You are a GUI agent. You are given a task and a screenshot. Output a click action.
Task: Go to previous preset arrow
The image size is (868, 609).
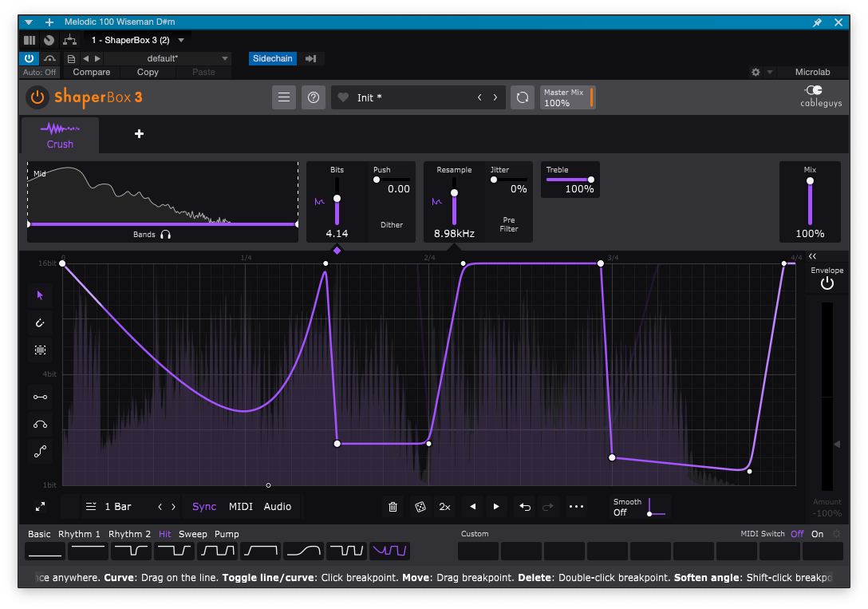pyautogui.click(x=479, y=97)
